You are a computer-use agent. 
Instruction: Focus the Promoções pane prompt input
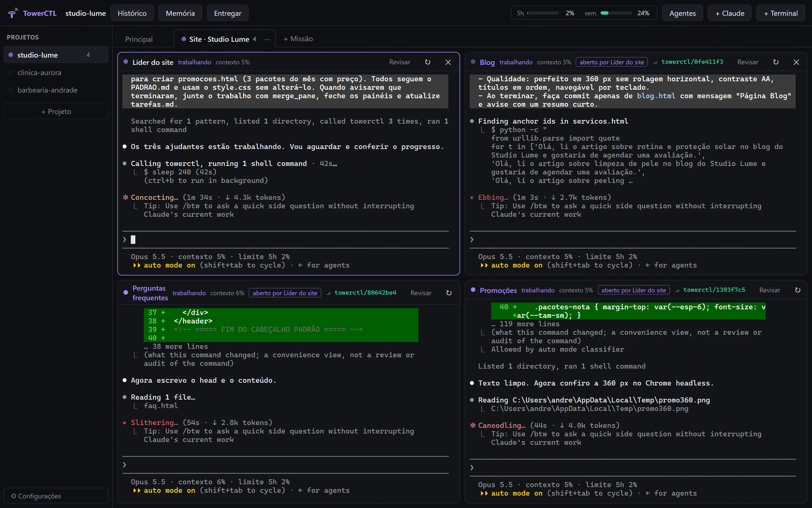point(633,468)
